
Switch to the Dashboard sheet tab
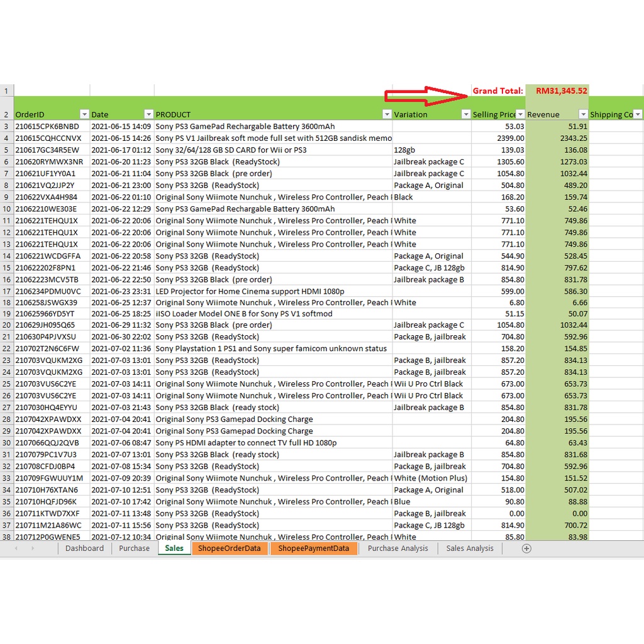coord(85,548)
